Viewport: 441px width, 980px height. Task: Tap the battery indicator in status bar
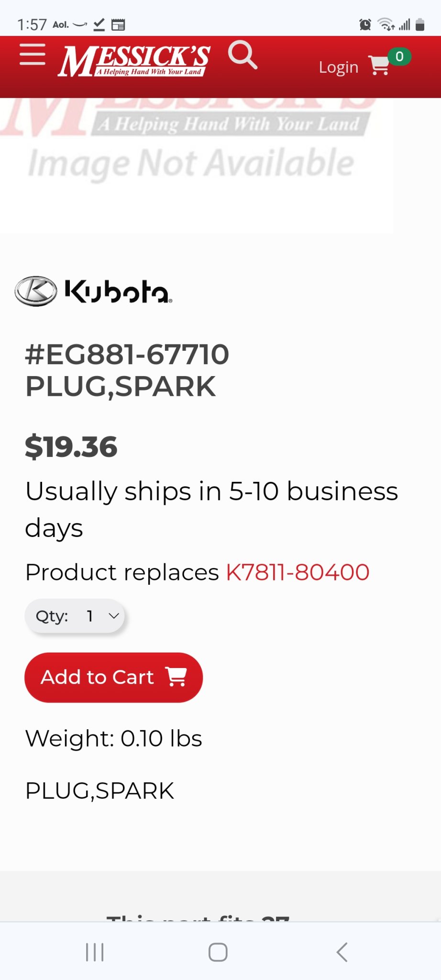click(420, 24)
